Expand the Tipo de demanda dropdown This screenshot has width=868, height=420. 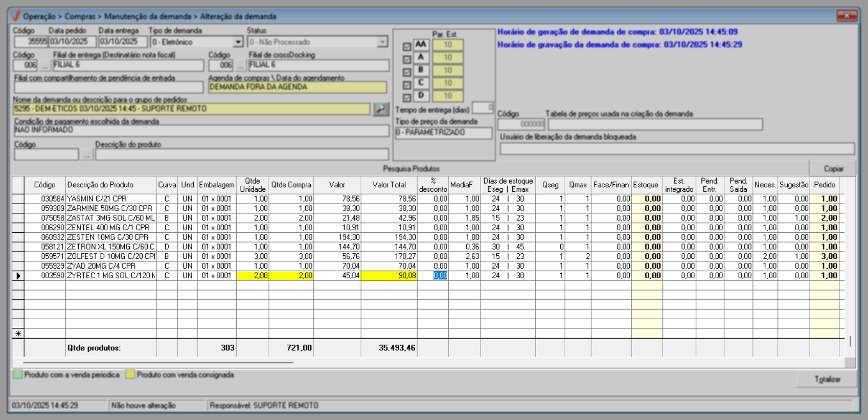(238, 42)
